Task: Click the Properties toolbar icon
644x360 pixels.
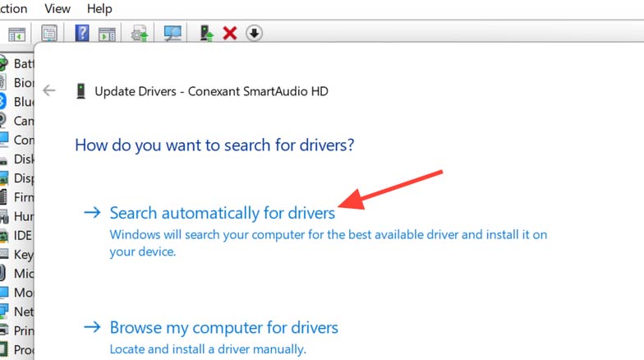Action: click(49, 33)
